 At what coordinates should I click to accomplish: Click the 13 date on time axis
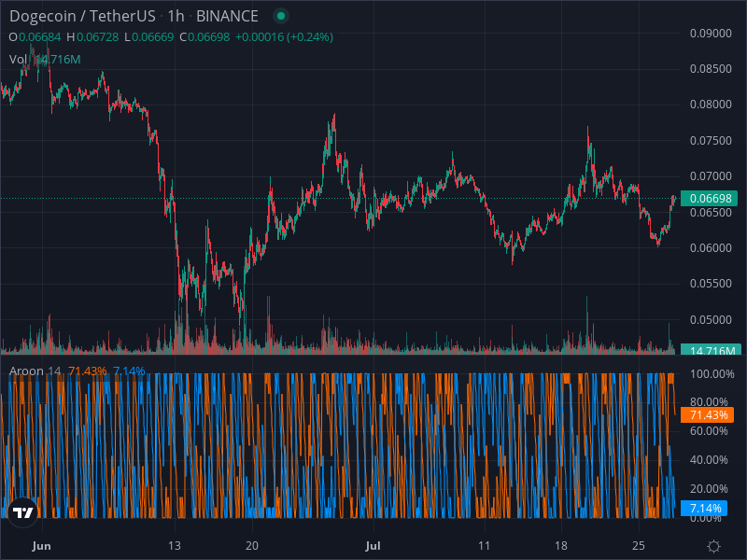click(175, 546)
